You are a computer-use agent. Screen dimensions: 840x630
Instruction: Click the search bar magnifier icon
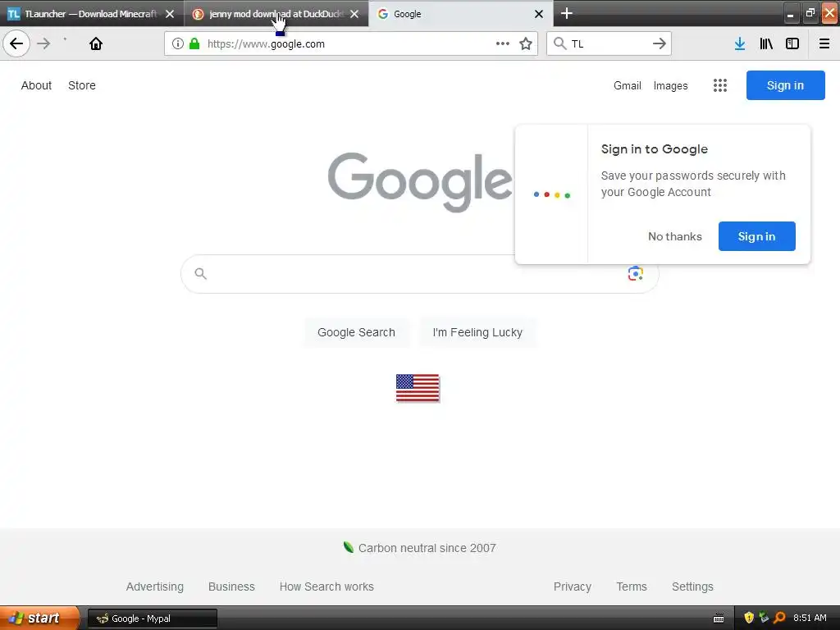coord(559,43)
